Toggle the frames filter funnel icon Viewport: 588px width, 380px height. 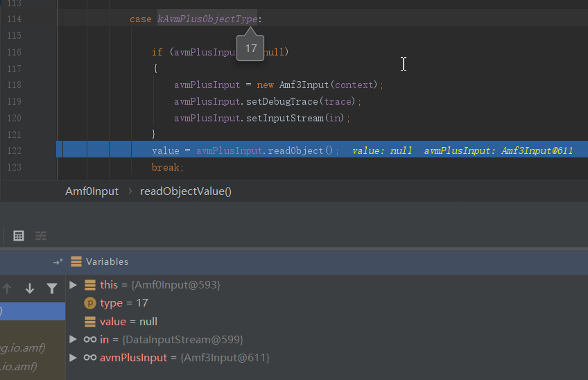(x=52, y=288)
